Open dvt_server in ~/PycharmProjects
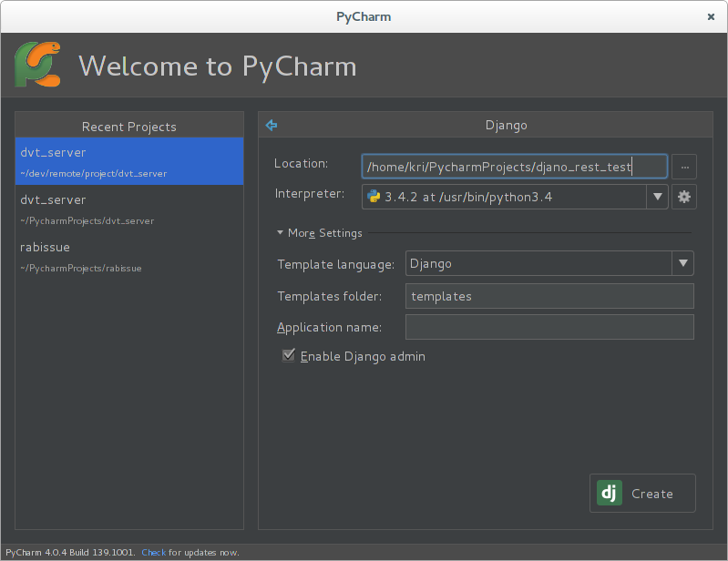This screenshot has height=561, width=728. click(129, 209)
